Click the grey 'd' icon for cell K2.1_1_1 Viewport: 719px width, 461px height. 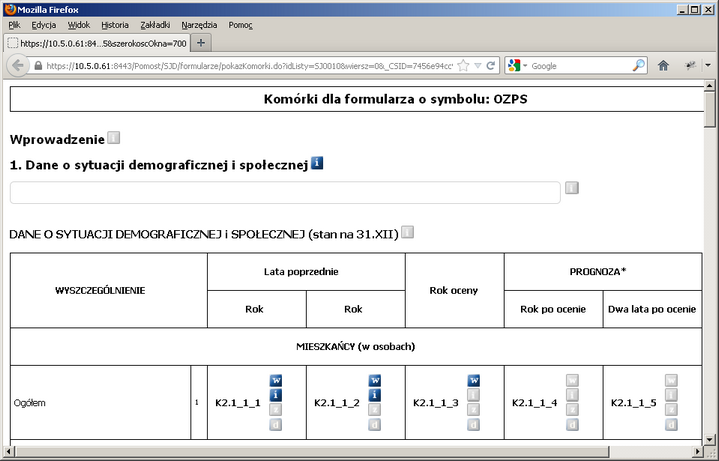(276, 424)
